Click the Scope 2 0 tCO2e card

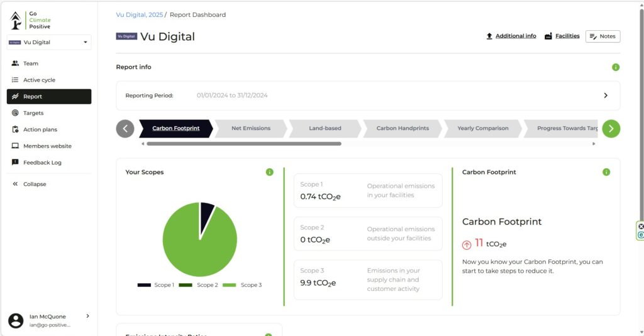click(x=368, y=234)
